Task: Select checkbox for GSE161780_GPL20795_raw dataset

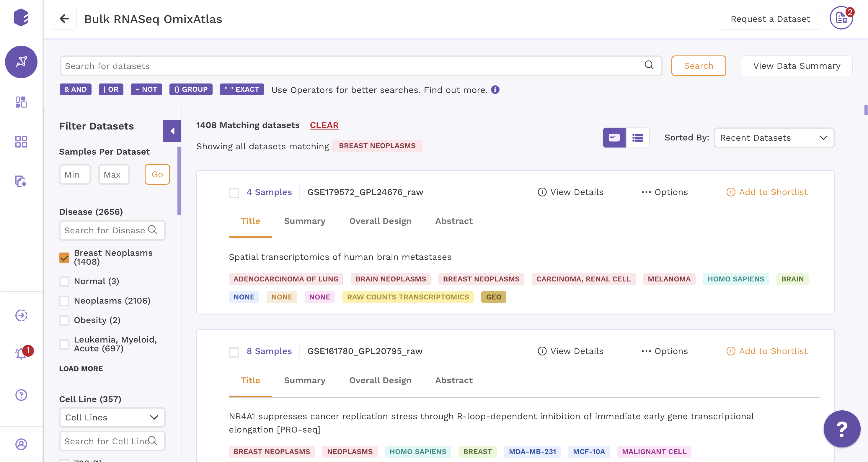Action: click(x=234, y=352)
